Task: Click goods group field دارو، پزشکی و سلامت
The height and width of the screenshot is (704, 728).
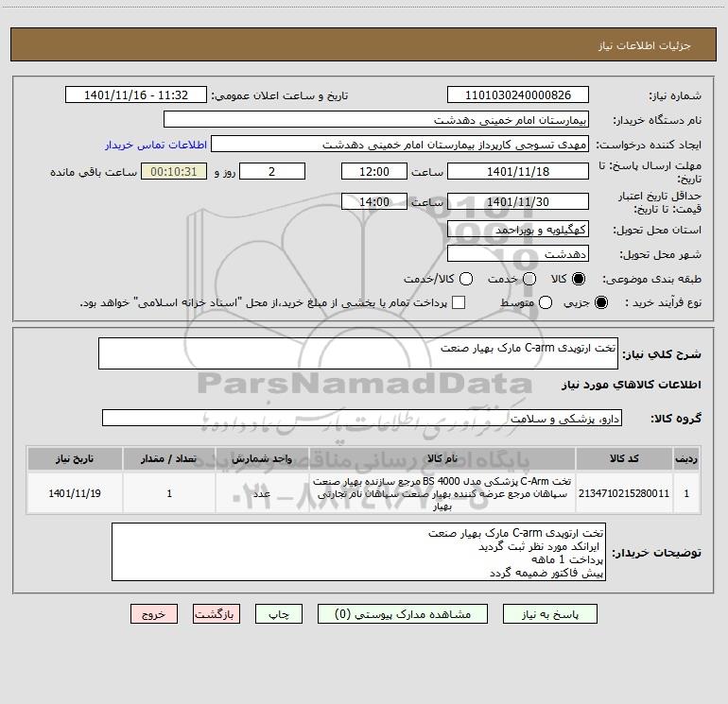Action: 362,418
